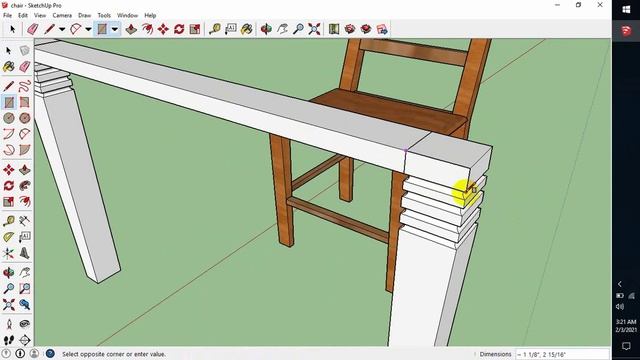
Task: Open the Edit menu
Action: (x=23, y=15)
